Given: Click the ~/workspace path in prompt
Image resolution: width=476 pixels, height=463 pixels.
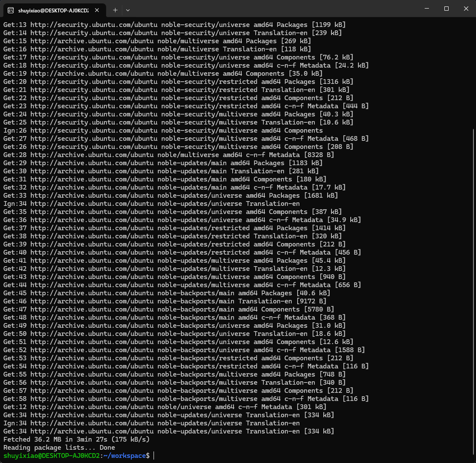Looking at the screenshot, I should [124, 456].
